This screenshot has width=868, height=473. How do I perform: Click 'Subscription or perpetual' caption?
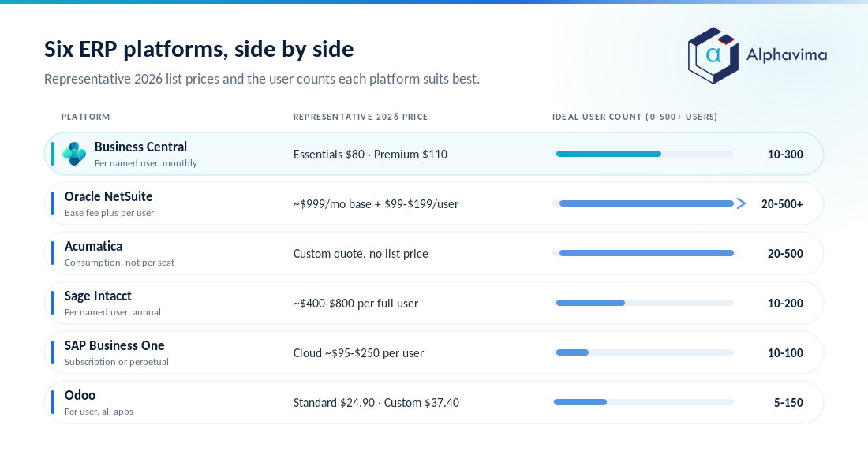[x=117, y=362]
